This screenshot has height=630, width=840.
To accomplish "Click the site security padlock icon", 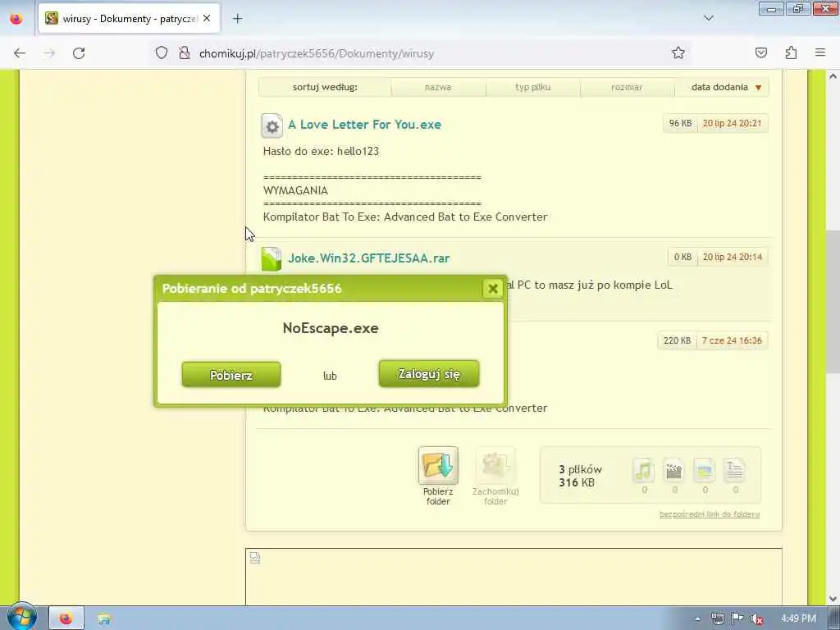I will [x=185, y=53].
